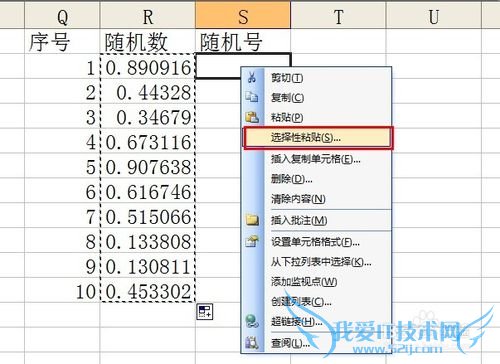This screenshot has width=500, height=364.
Task: Click serial number cell 7
Action: (x=62, y=215)
